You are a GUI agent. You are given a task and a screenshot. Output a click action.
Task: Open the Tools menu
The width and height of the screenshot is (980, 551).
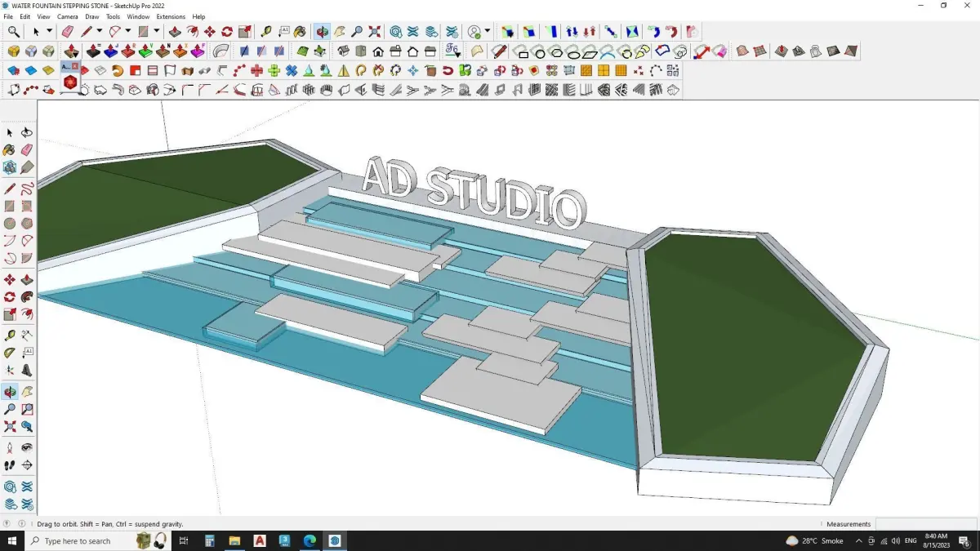(x=113, y=16)
